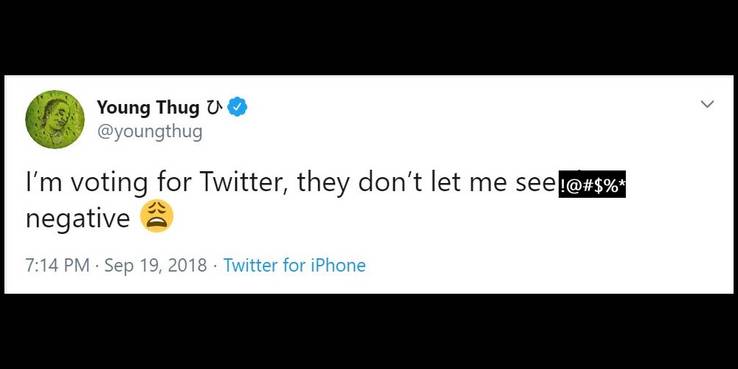Viewport: 738px width, 369px height.
Task: Follow the Twitter for iPhone source link
Action: point(295,265)
